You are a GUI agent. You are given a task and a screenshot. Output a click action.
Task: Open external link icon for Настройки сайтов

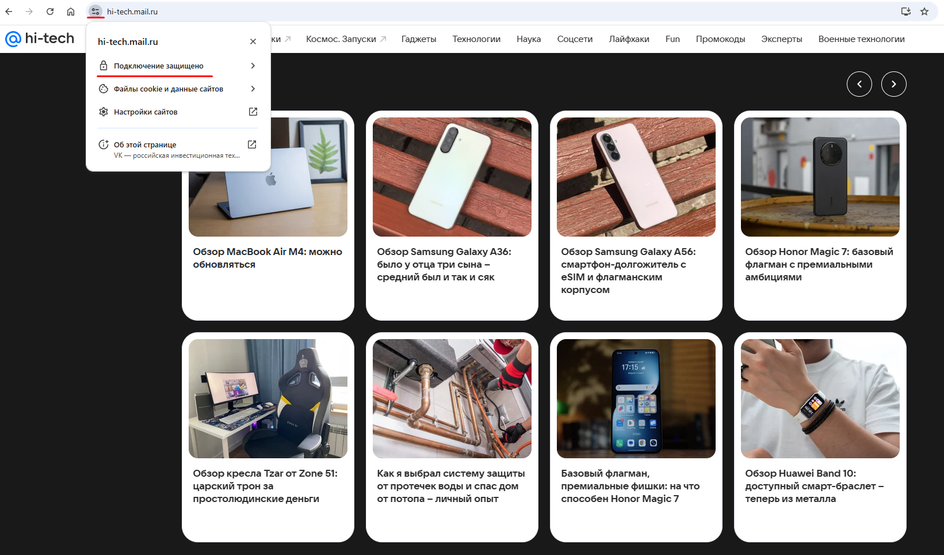[253, 112]
